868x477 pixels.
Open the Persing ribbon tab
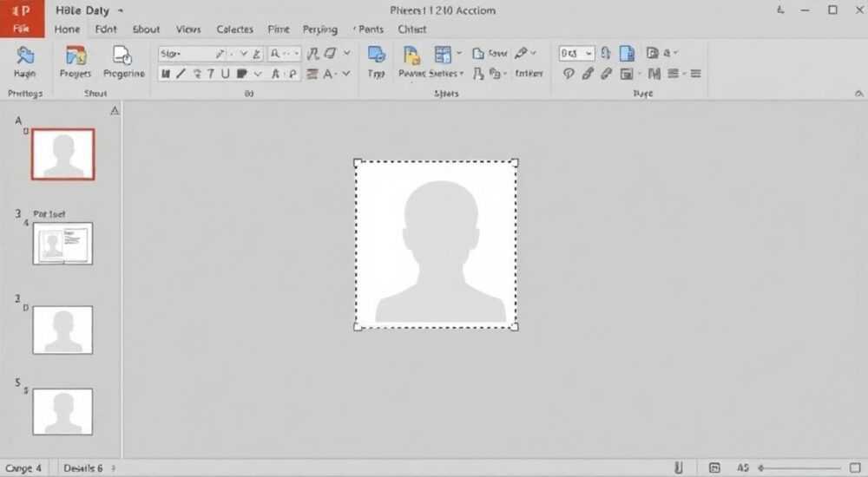click(320, 29)
